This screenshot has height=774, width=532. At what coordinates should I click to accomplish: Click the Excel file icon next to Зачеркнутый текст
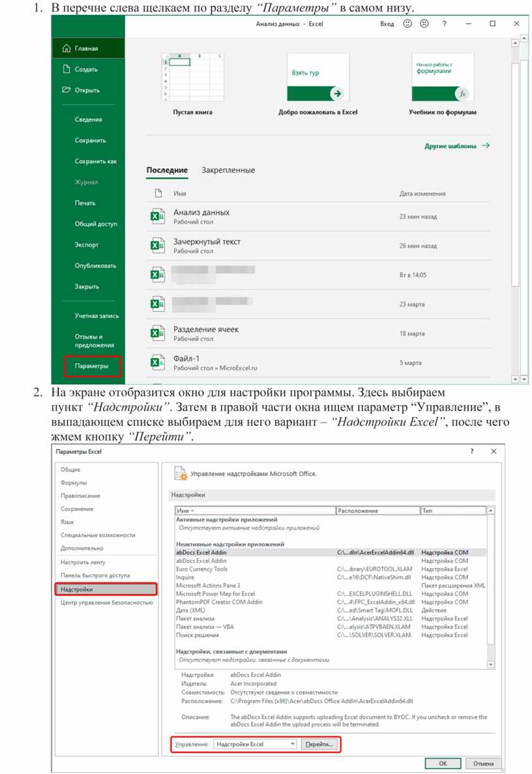[157, 245]
